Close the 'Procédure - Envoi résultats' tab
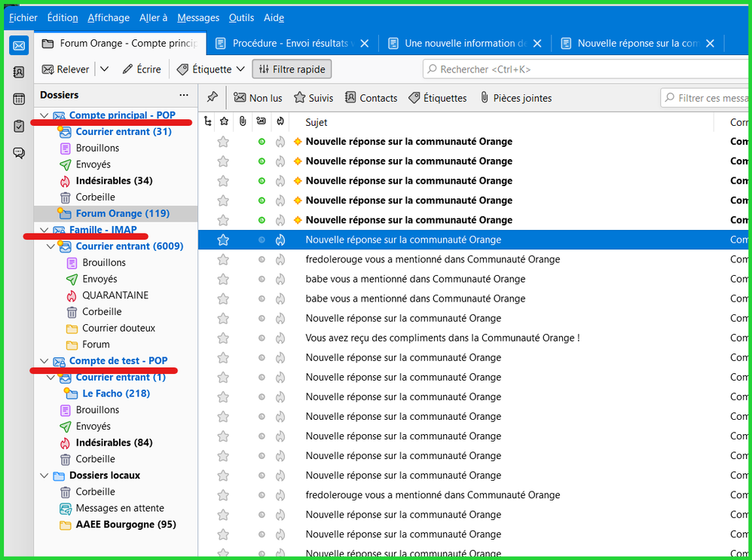The image size is (752, 560). [365, 44]
